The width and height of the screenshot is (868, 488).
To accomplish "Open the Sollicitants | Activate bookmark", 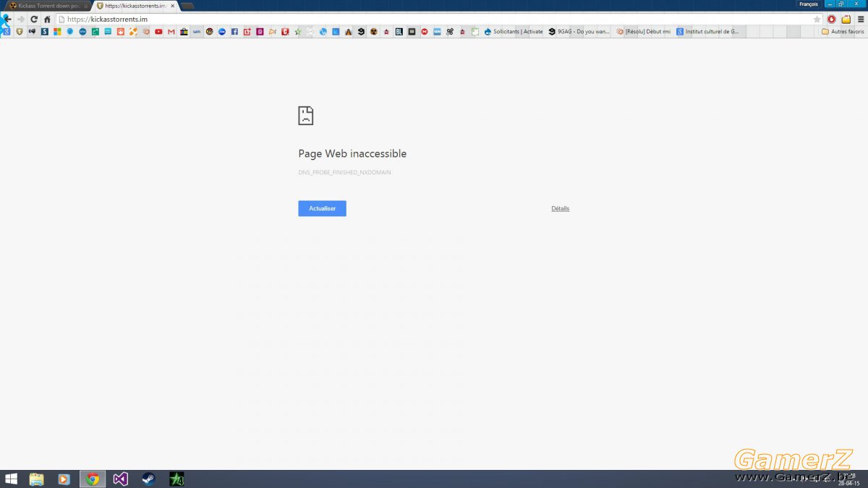I will [x=513, y=32].
